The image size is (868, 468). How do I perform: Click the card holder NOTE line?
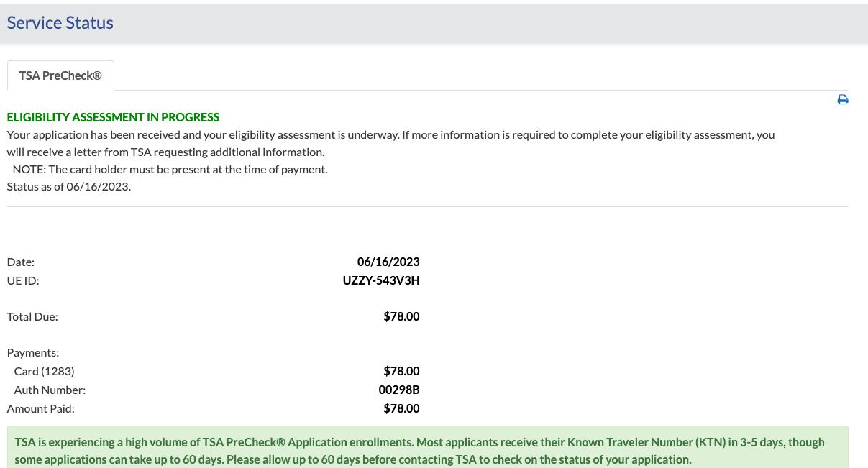pos(170,170)
